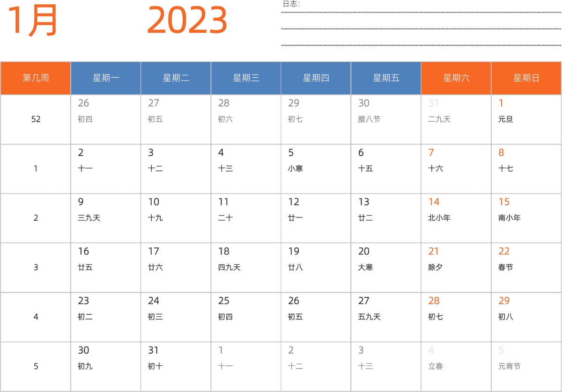562x392 pixels.
Task: Select January 16 labeled 廿五
Action: [x=106, y=268]
